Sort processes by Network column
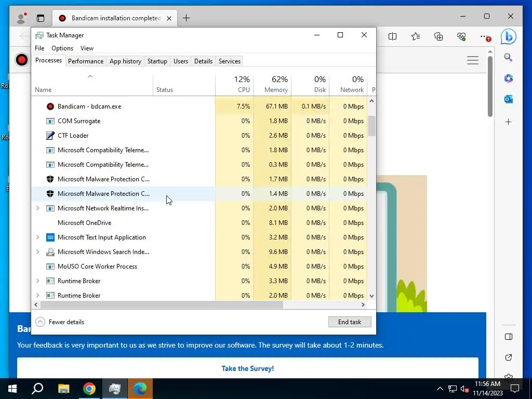The height and width of the screenshot is (399, 532). point(348,84)
